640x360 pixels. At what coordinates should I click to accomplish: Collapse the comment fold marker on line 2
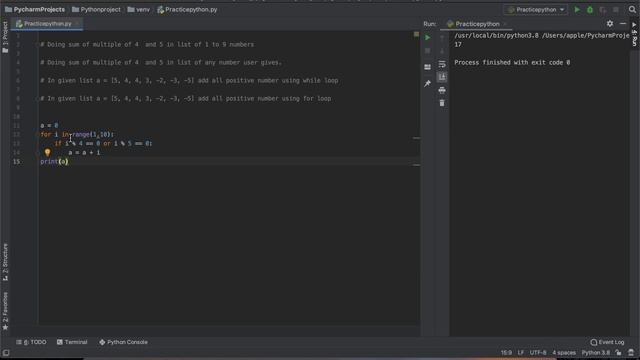click(x=38, y=44)
